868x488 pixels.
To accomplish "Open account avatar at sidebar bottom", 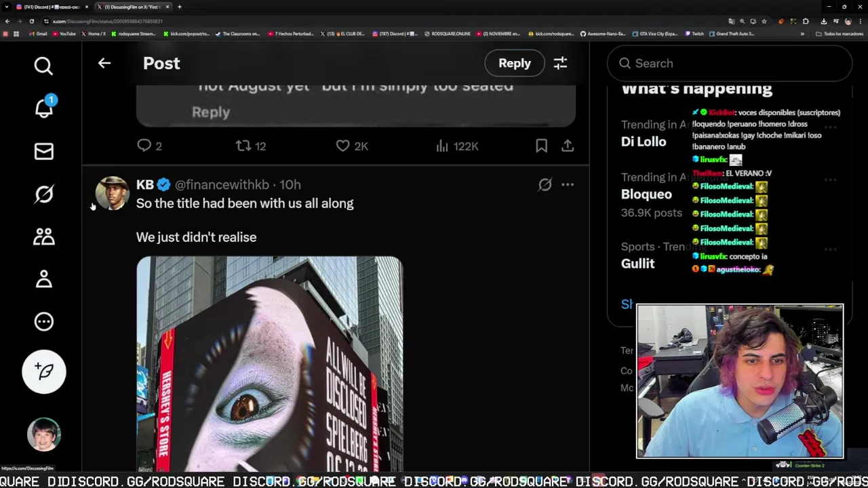I will click(x=44, y=434).
